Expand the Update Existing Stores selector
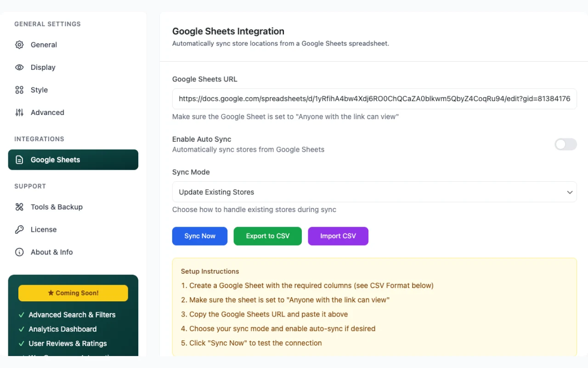 374,192
